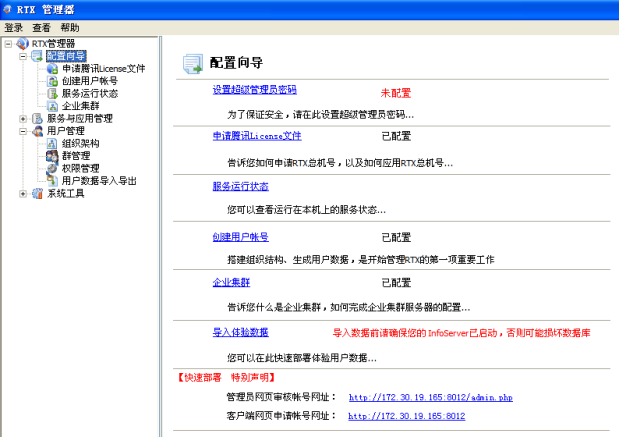Select 用户管理 label in the tree
This screenshot has width=620, height=437.
66,131
